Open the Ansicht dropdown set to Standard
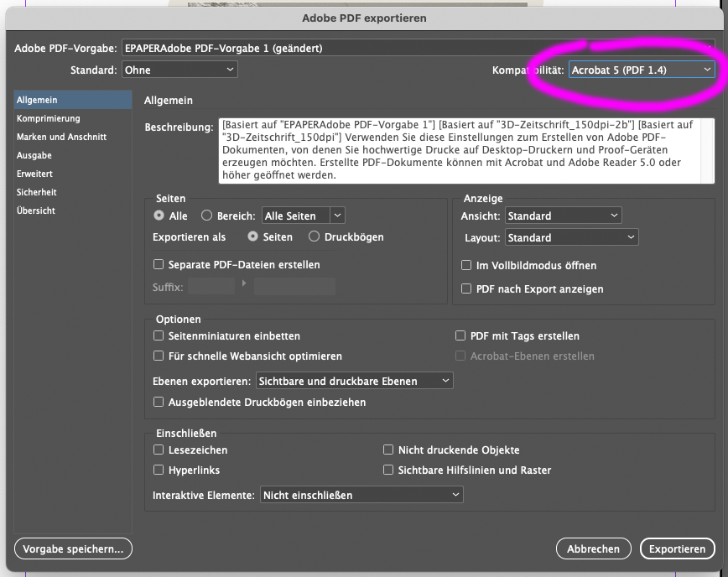Screen dimensions: 728x577 coord(563,216)
